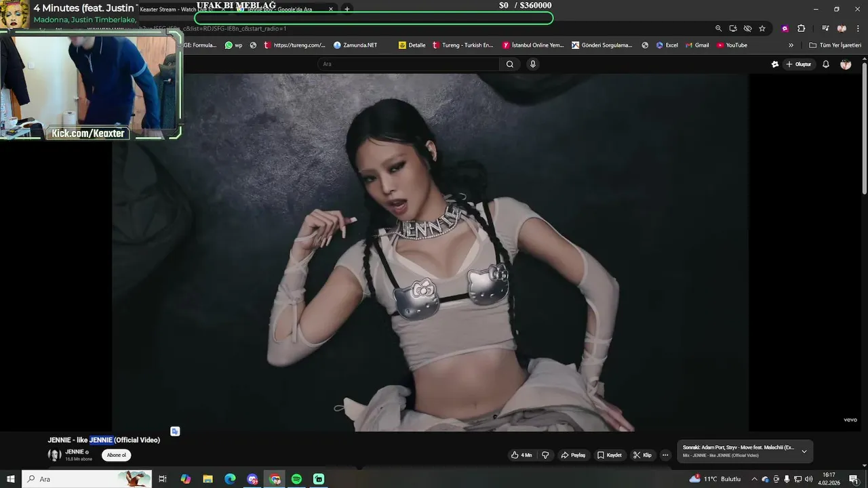Click install app icon in address bar

click(733, 28)
